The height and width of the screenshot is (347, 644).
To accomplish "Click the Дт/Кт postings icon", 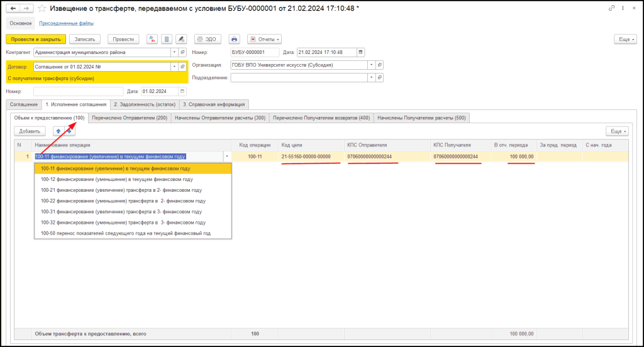I will tap(152, 39).
